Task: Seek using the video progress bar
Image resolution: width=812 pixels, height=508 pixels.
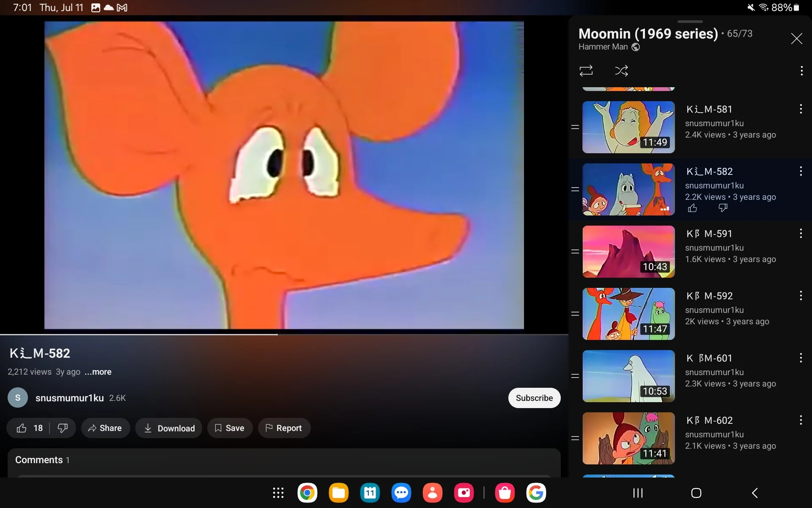Action: [284, 334]
